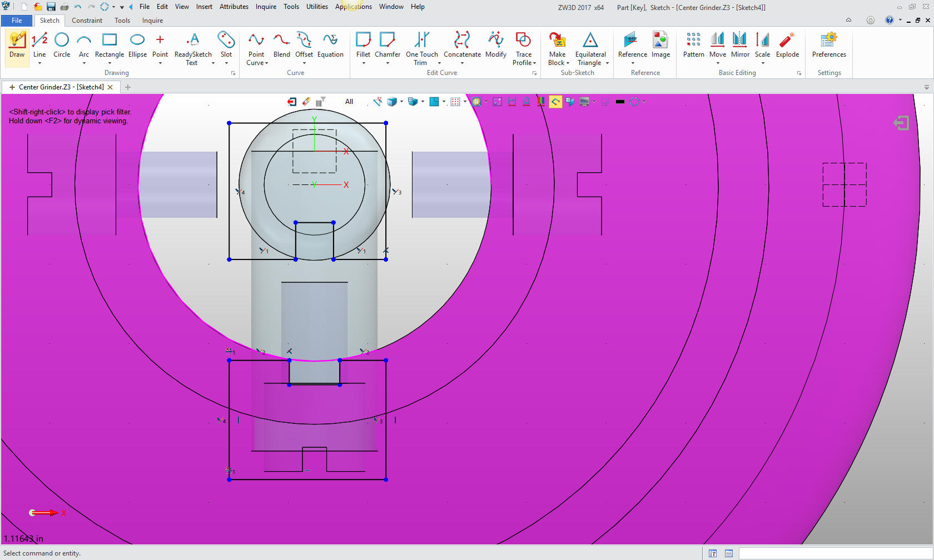Select the Pattern tool
The height and width of the screenshot is (560, 934).
click(x=694, y=45)
